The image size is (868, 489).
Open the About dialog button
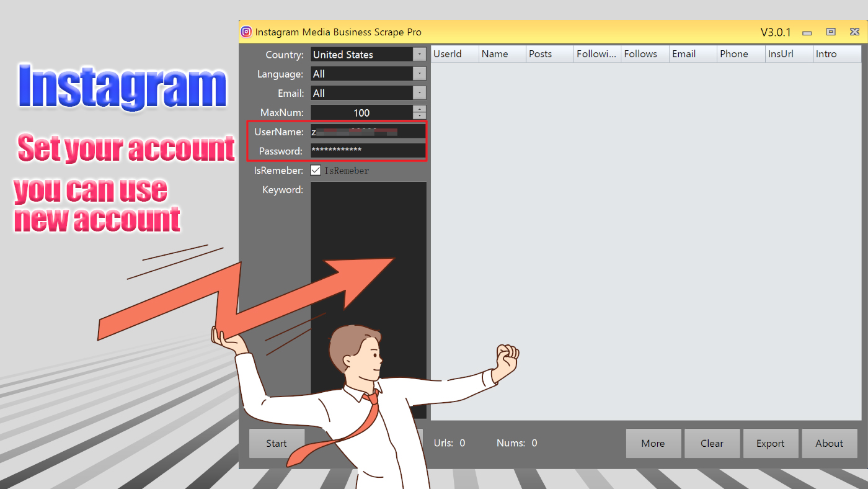pyautogui.click(x=830, y=443)
